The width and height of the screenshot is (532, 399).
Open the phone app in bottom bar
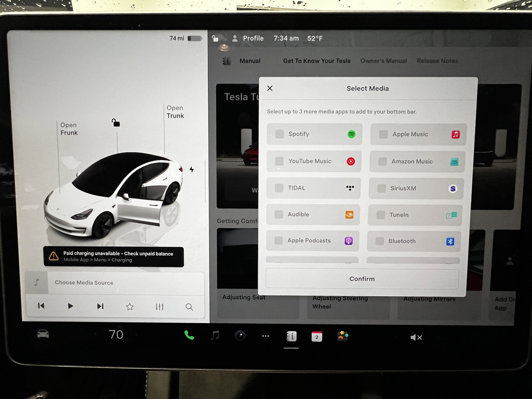point(189,335)
